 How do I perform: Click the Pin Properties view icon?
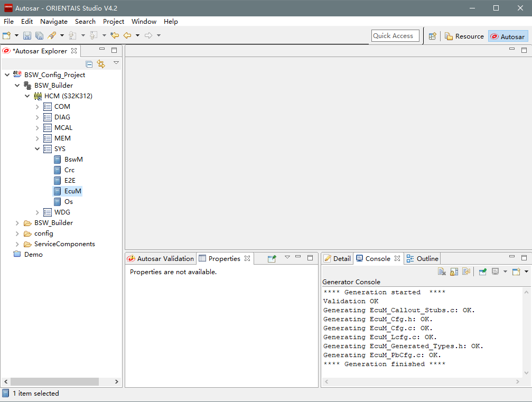pos(272,259)
